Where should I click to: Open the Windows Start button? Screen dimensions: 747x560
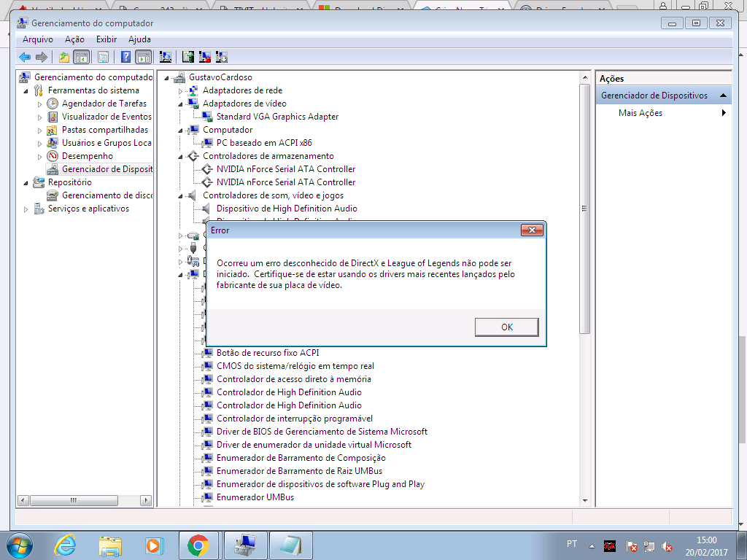point(20,545)
